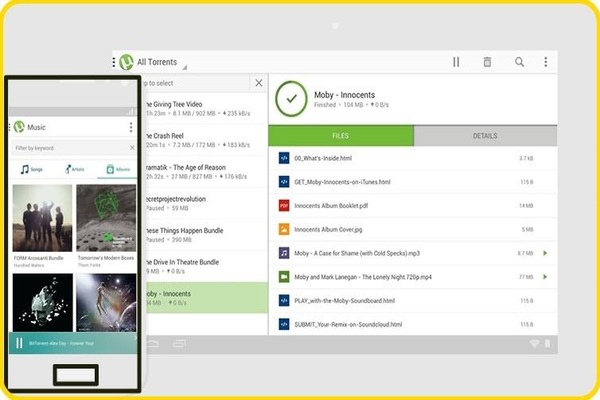Play the A Case for Shame mp3 file
This screenshot has width=600, height=400.
tap(545, 253)
